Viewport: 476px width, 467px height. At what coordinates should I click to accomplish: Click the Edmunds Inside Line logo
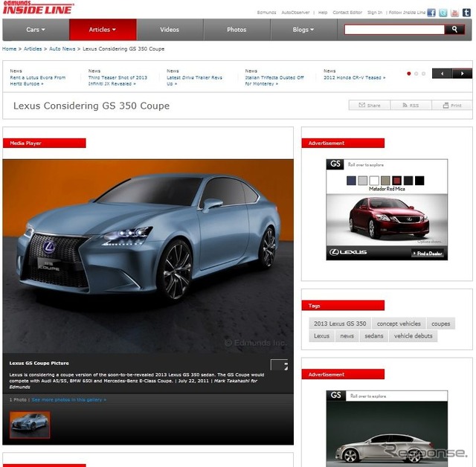point(38,7)
